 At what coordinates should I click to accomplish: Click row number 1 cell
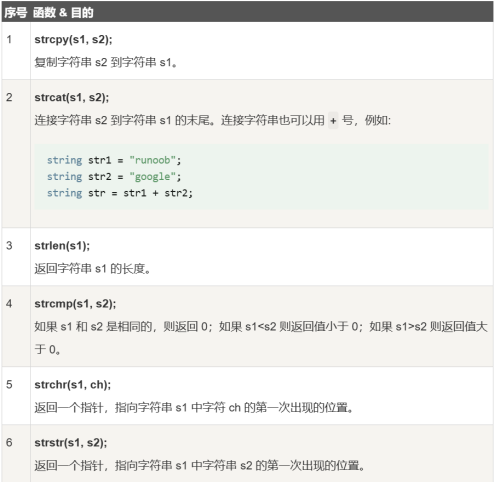coord(16,51)
